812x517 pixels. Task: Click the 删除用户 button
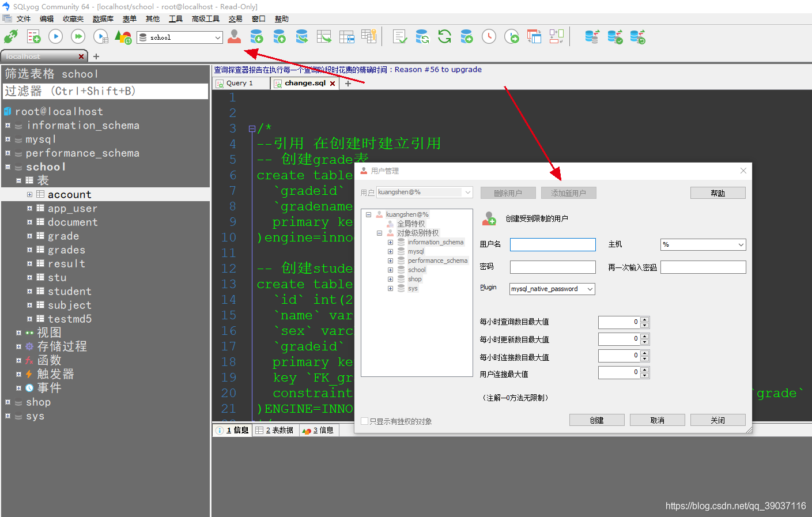pos(508,193)
